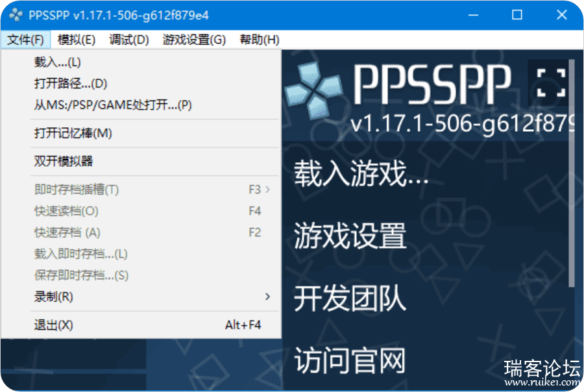584x392 pixels.
Task: Open the 模拟(E) menu
Action: pyautogui.click(x=77, y=40)
